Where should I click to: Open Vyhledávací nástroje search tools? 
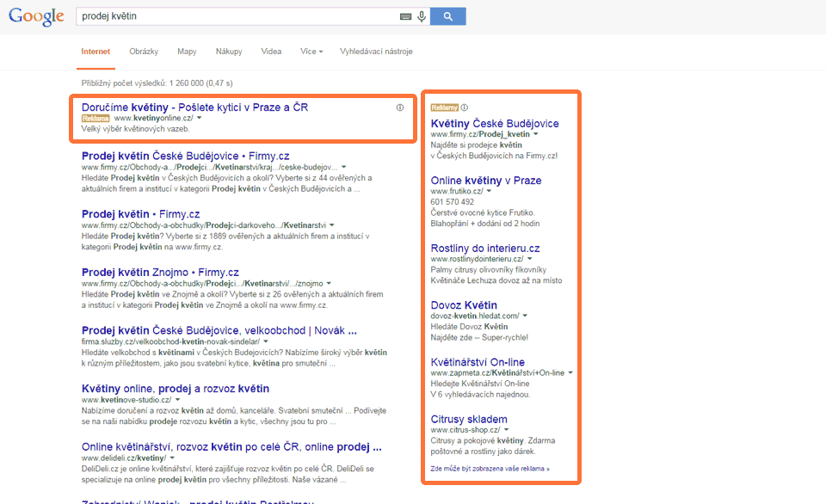(x=376, y=52)
